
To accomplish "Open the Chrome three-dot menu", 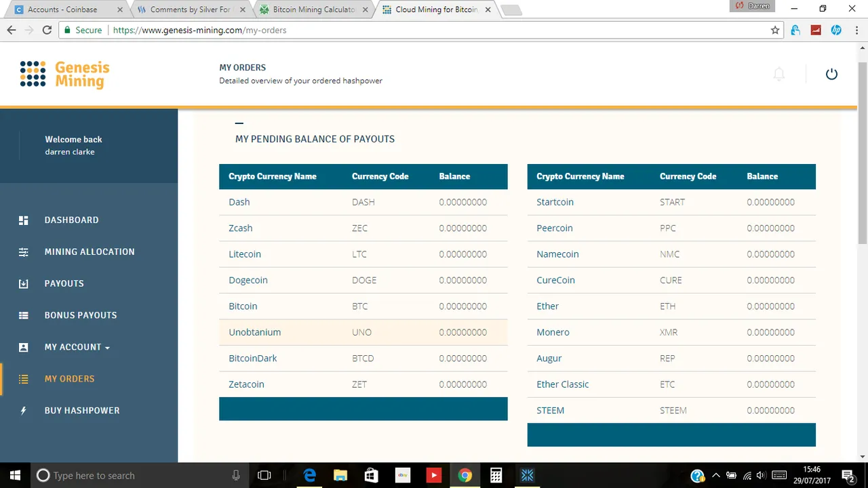I will coord(856,30).
